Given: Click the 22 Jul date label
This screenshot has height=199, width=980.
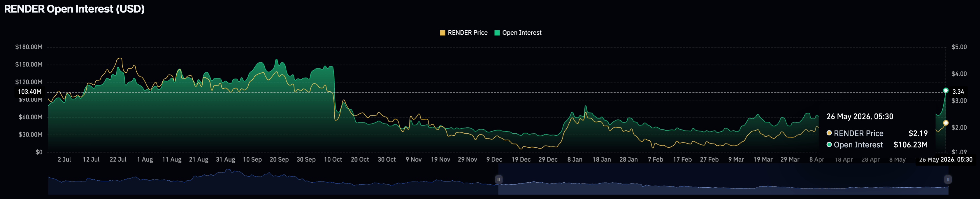Looking at the screenshot, I should 118,159.
